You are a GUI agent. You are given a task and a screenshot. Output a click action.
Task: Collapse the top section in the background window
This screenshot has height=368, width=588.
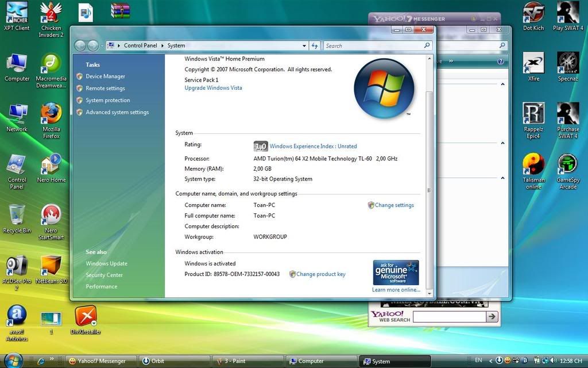502,85
